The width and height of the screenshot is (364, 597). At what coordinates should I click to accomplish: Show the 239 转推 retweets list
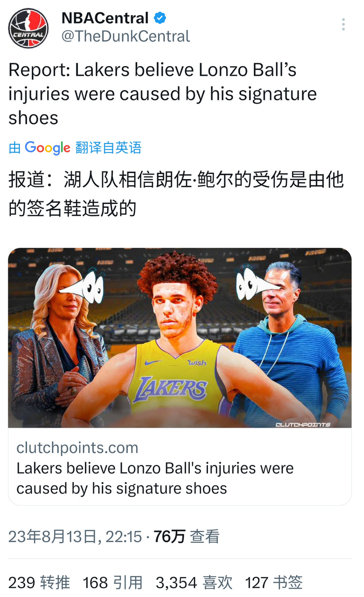39,582
